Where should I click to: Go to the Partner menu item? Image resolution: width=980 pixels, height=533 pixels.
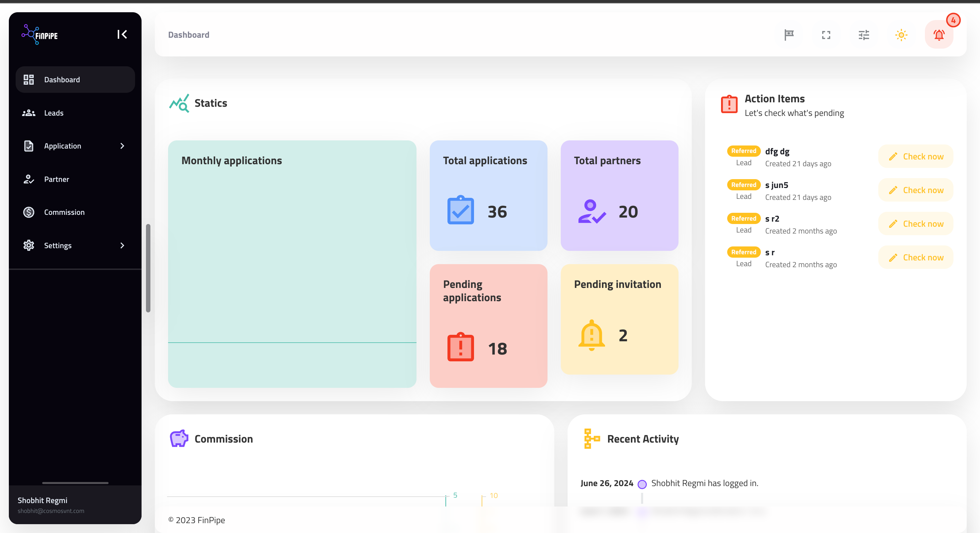pos(56,179)
